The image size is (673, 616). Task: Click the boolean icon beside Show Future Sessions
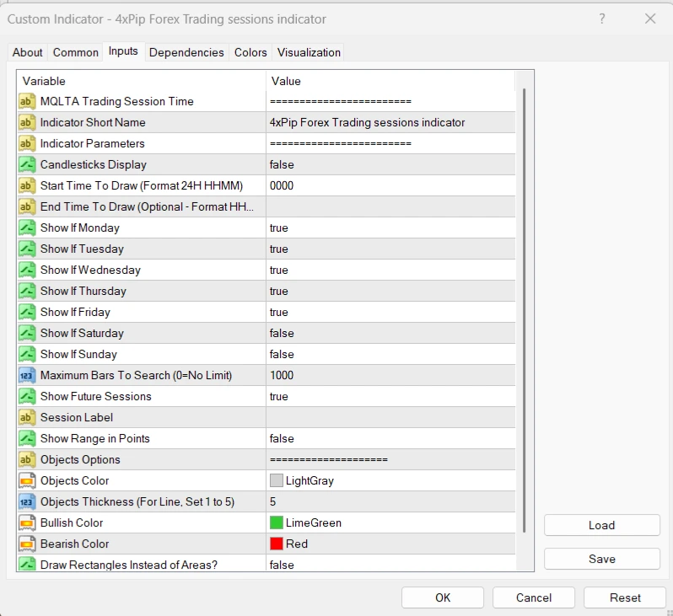coord(27,396)
